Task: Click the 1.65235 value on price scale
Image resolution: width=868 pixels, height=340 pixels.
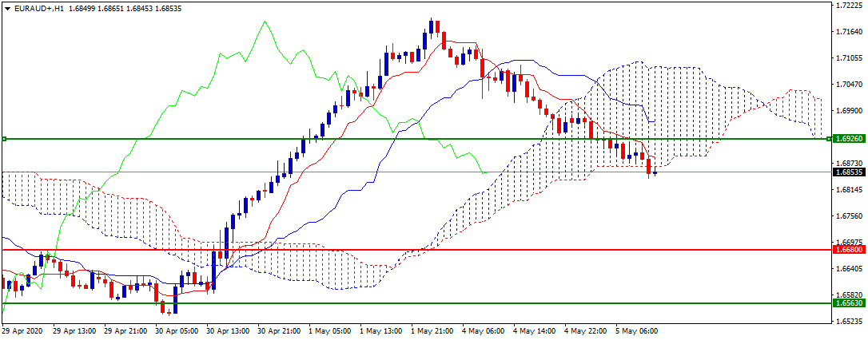Action: pos(849,321)
